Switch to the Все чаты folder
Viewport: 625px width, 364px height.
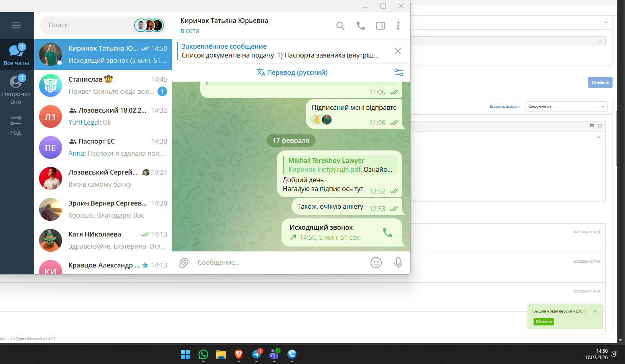coord(16,55)
